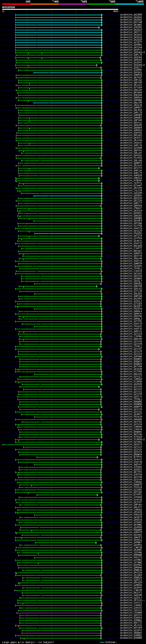
Task: Open hit UniRef100_Q9XFS7
Action: pyautogui.click(x=131, y=50)
